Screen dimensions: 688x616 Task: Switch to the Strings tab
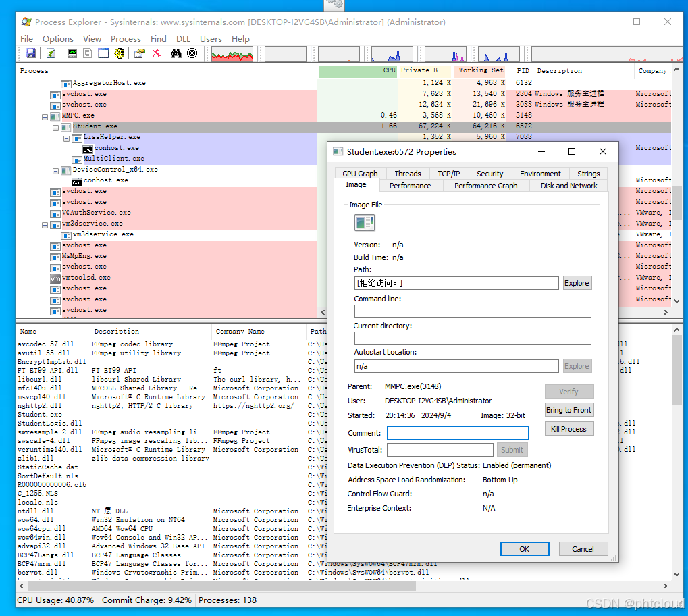coord(588,174)
